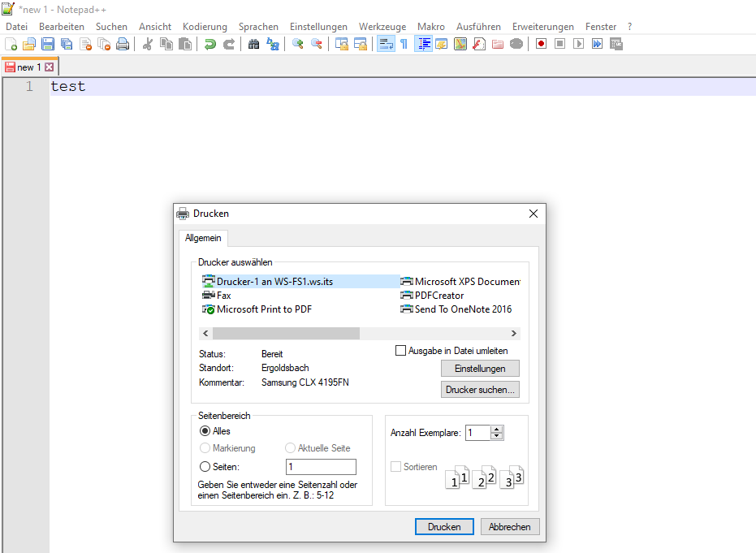Click into the Seiten page range field
Viewport: 756px width, 553px height.
tap(321, 467)
